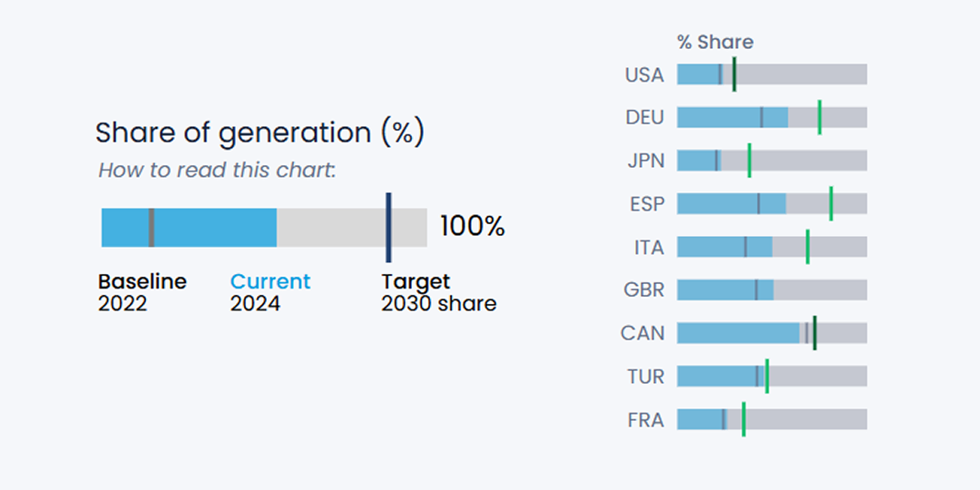
Task: Select the "Baseline 2022" legend label
Action: (x=142, y=292)
